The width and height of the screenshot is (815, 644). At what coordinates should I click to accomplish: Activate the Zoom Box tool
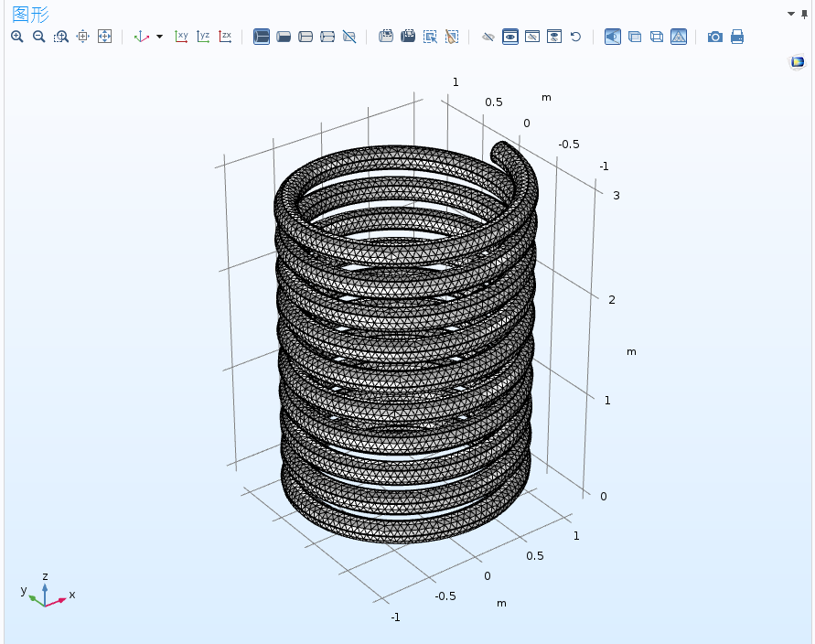(60, 37)
